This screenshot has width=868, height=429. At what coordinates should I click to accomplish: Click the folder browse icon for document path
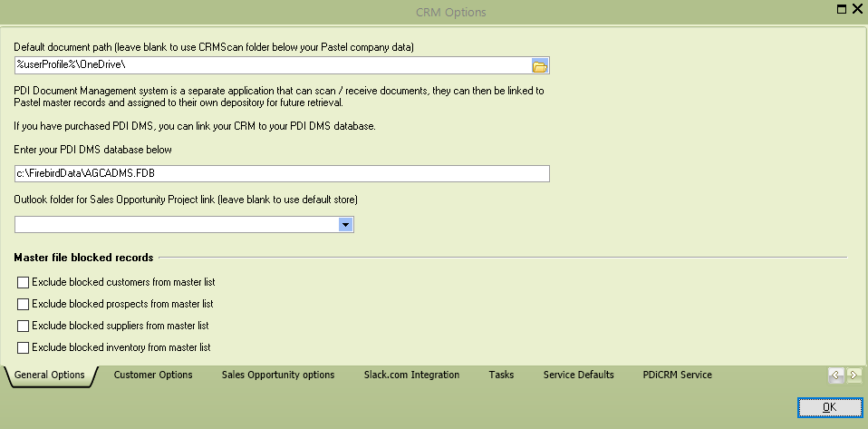[x=540, y=65]
